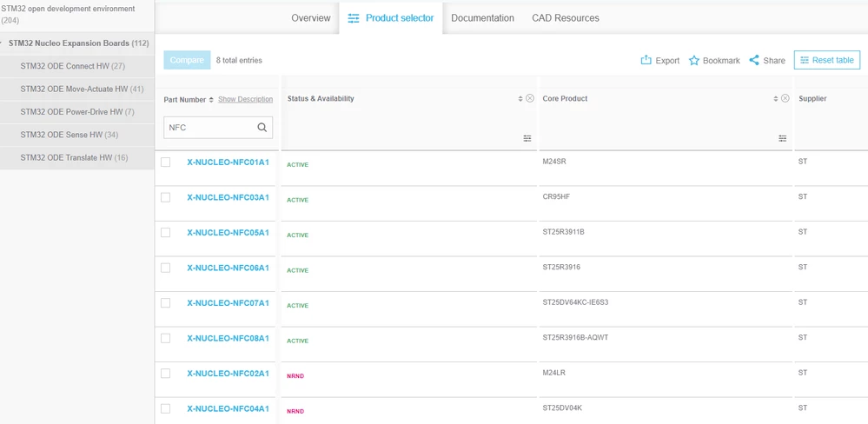Open STM32 ODE Sense HW category
Image resolution: width=868 pixels, height=424 pixels.
pyautogui.click(x=70, y=135)
